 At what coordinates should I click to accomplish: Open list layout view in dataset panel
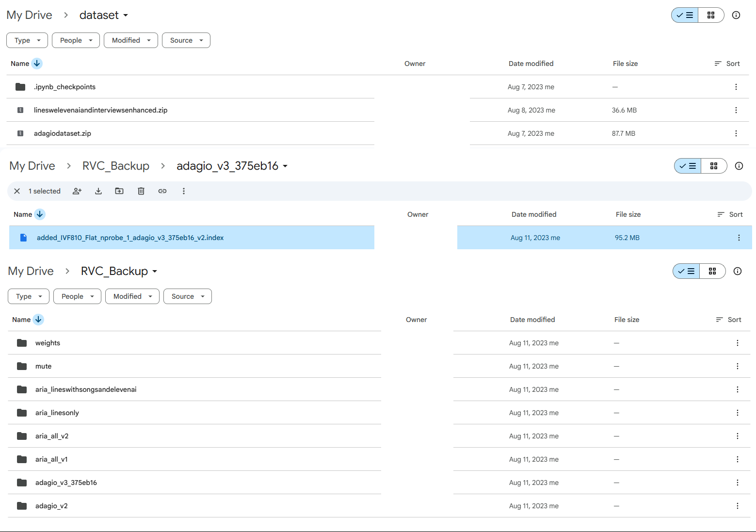pos(685,15)
